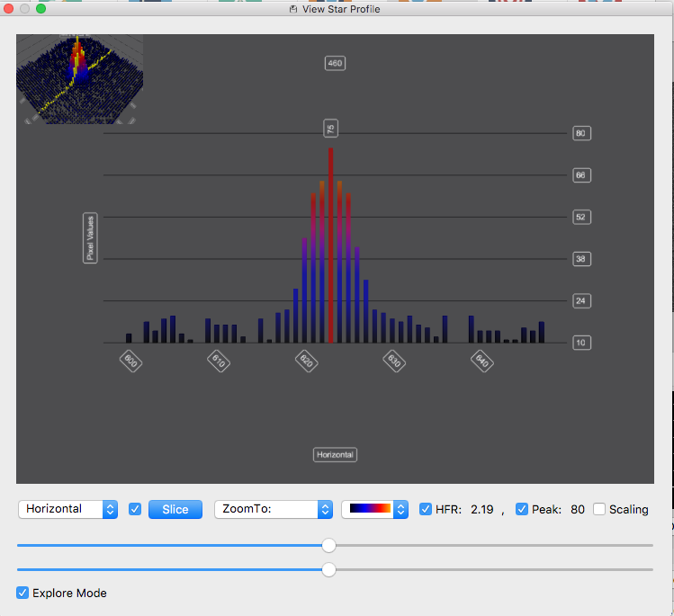Open the Horizontal selection mode dropdown
Screen dimensions: 674x616
point(67,510)
